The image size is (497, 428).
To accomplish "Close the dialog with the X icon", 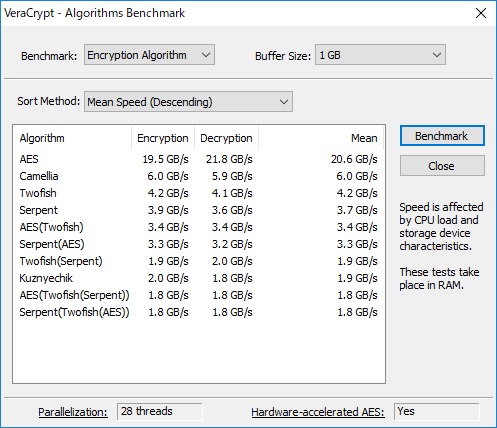I will pos(481,13).
